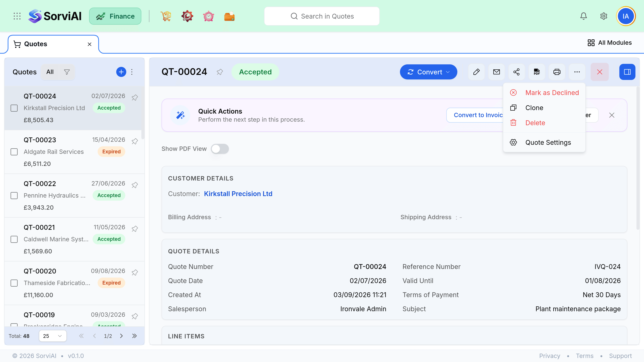
Task: Open the Support footer link
Action: coord(620,356)
